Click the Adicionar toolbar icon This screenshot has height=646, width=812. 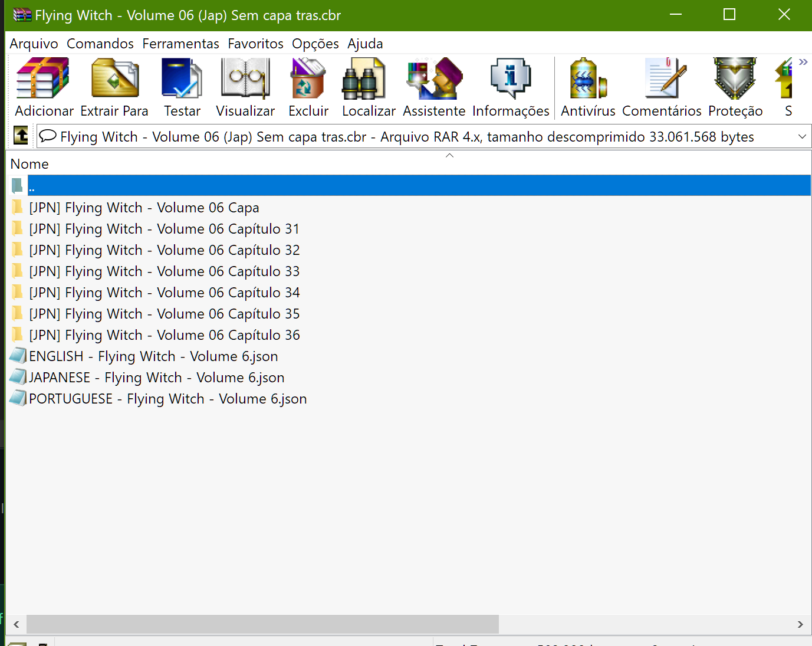44,87
